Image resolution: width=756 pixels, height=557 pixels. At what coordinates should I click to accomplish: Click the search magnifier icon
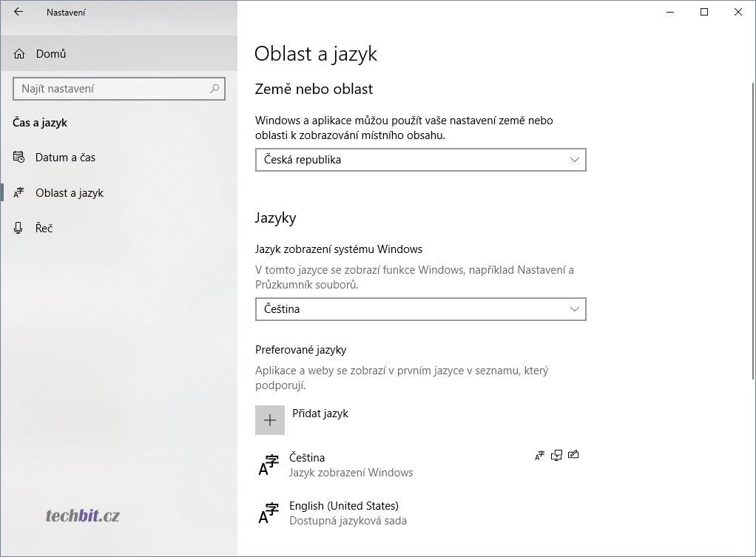tap(215, 89)
